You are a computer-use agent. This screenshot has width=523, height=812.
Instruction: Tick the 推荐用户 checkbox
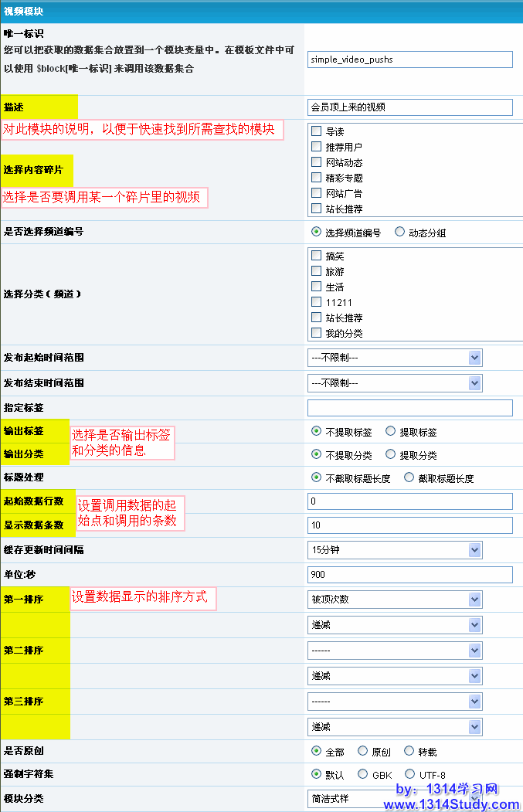[316, 147]
